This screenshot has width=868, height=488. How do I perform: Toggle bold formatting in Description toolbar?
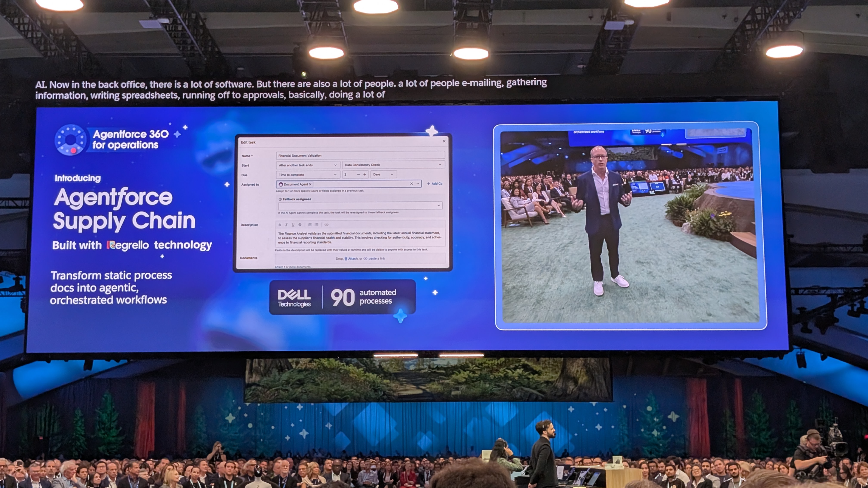click(x=279, y=225)
